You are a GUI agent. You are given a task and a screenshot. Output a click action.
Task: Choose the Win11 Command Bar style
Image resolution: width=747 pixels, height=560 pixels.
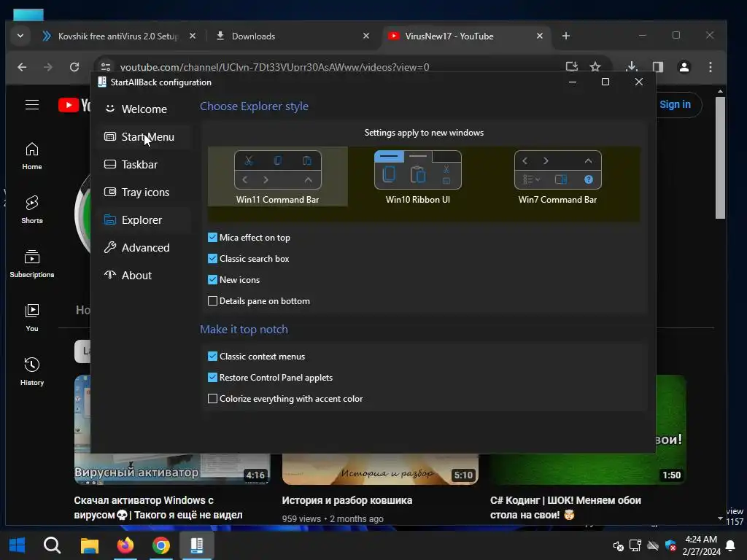pyautogui.click(x=278, y=176)
